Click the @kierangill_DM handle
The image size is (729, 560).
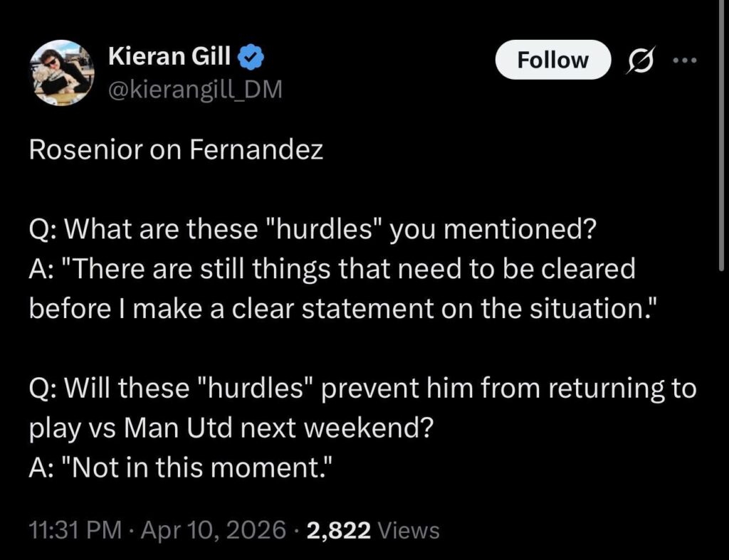click(x=196, y=89)
